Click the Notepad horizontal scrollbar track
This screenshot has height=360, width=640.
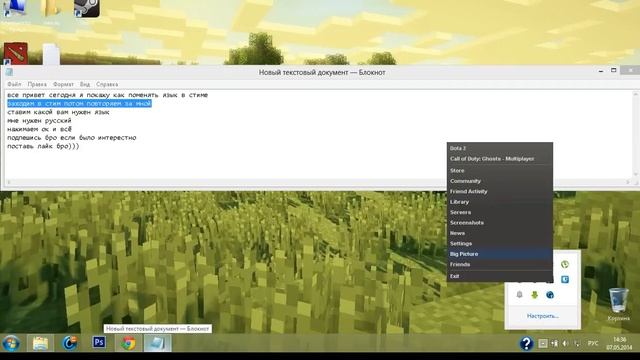pos(318,182)
